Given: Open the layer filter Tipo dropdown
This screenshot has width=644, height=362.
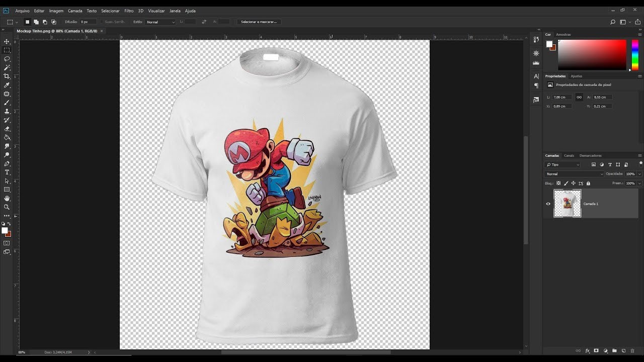Looking at the screenshot, I should [562, 164].
